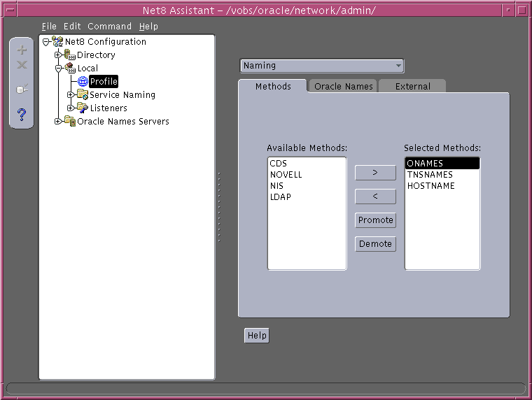Select the Directory folder icon in tree
This screenshot has width=532, height=400.
click(x=70, y=55)
